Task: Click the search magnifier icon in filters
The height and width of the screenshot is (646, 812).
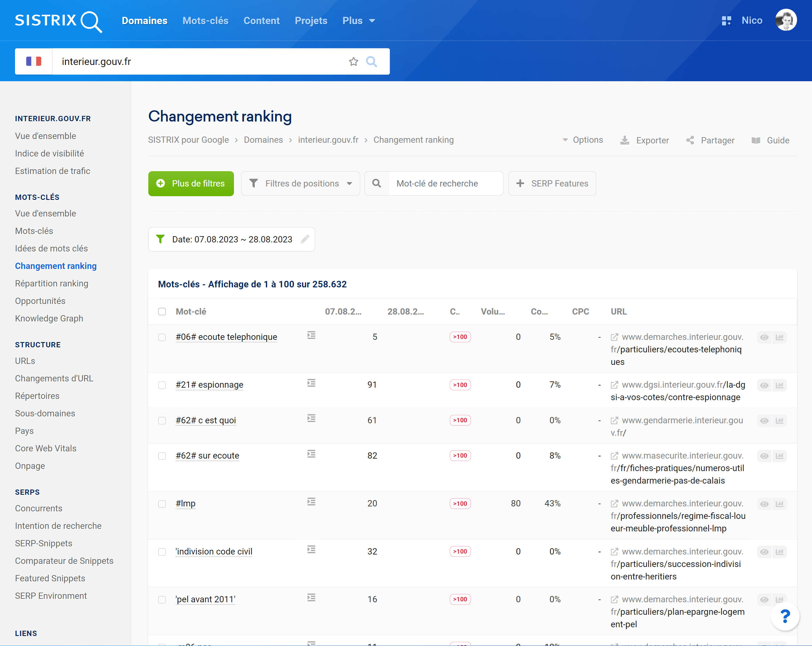Action: pos(377,183)
